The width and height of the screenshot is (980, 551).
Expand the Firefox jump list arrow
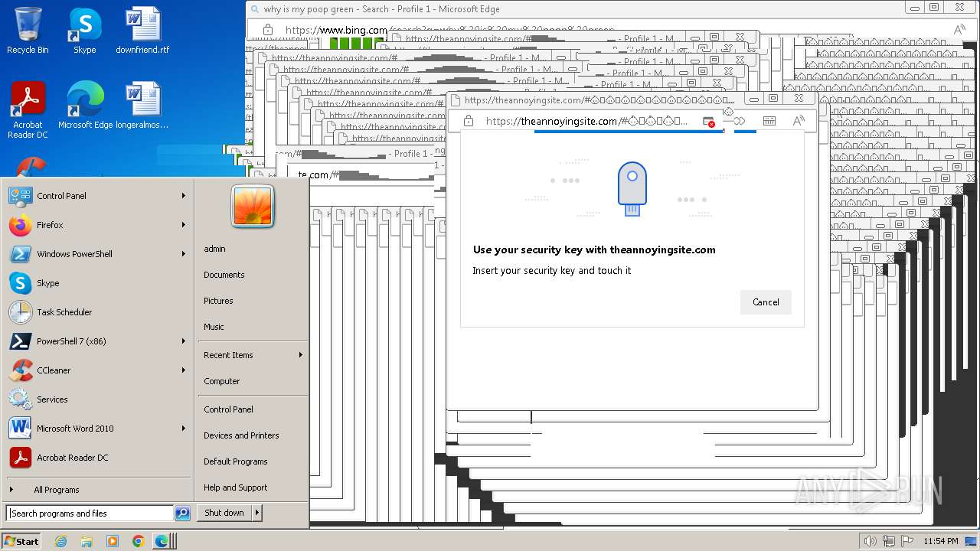(x=184, y=225)
